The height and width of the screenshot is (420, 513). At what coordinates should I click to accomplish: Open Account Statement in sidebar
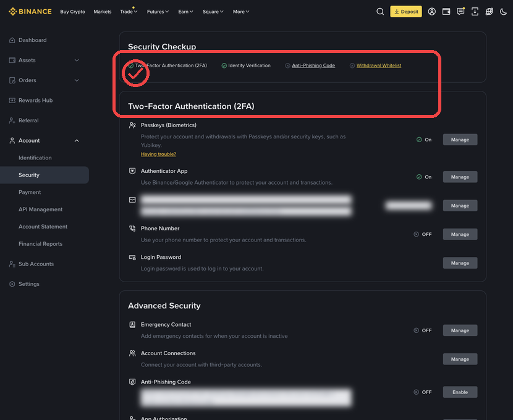point(43,227)
